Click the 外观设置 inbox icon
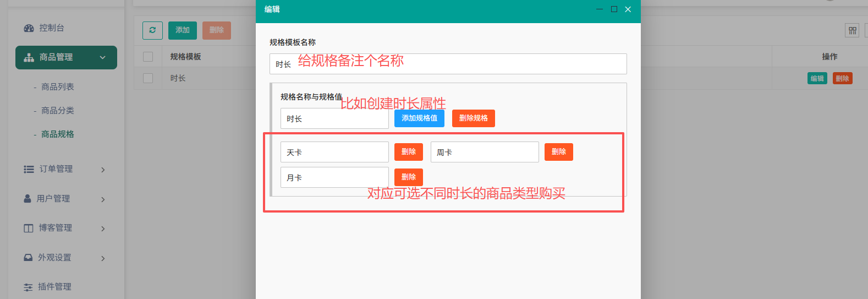Viewport: 868px width, 299px height. click(x=28, y=258)
